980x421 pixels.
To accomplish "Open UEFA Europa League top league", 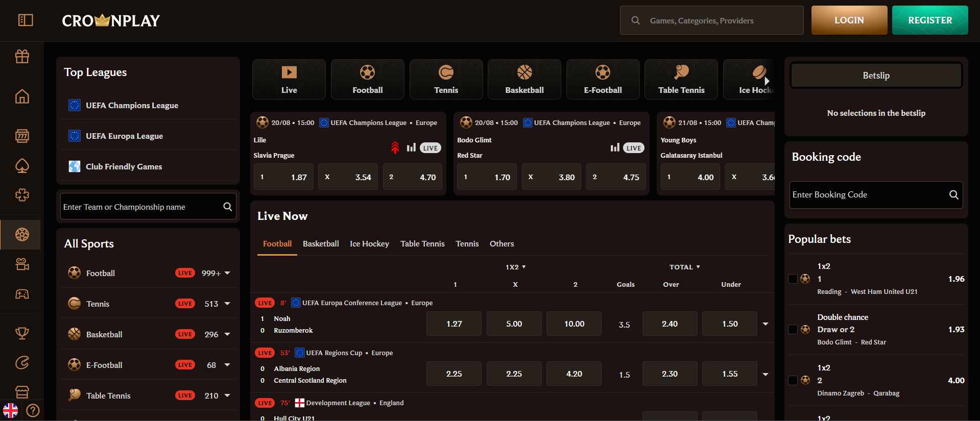I will (148, 136).
